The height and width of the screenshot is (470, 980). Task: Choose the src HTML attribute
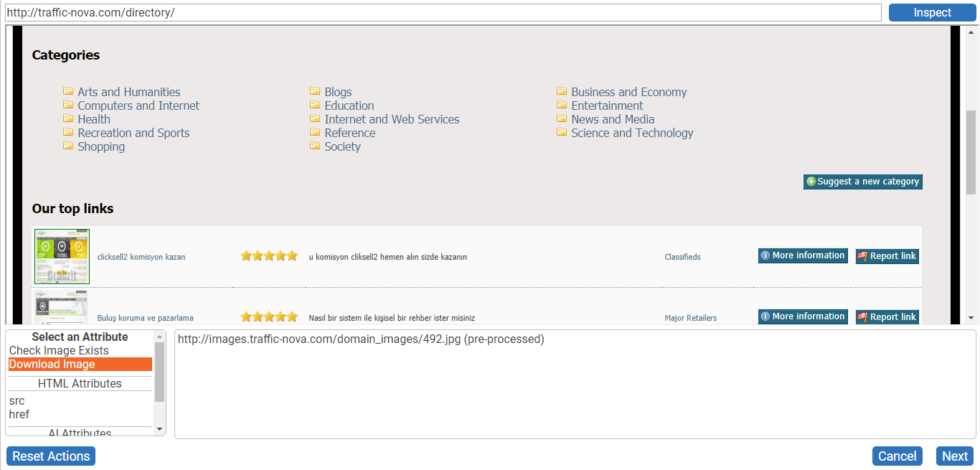click(x=17, y=401)
